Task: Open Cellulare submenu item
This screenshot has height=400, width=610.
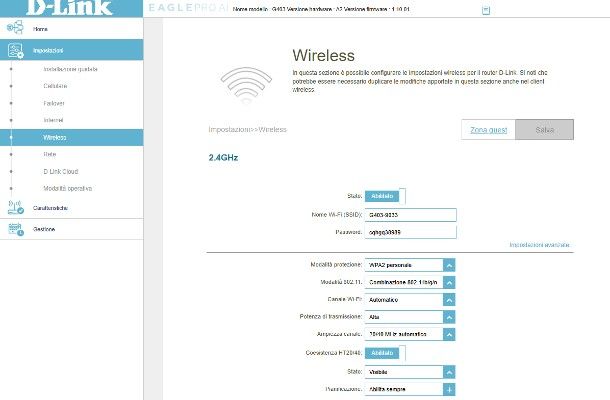Action: click(x=55, y=86)
